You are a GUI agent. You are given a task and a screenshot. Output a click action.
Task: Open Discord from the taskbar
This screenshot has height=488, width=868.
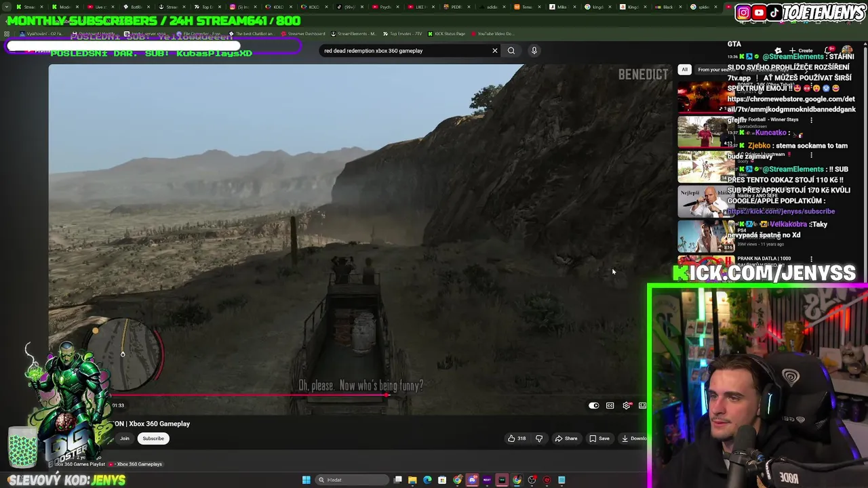pyautogui.click(x=472, y=480)
